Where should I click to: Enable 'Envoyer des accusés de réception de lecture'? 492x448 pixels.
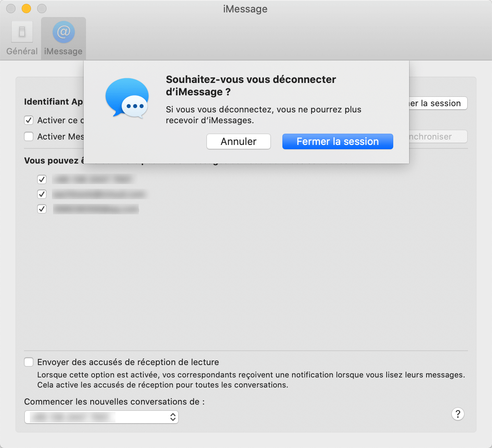[29, 362]
